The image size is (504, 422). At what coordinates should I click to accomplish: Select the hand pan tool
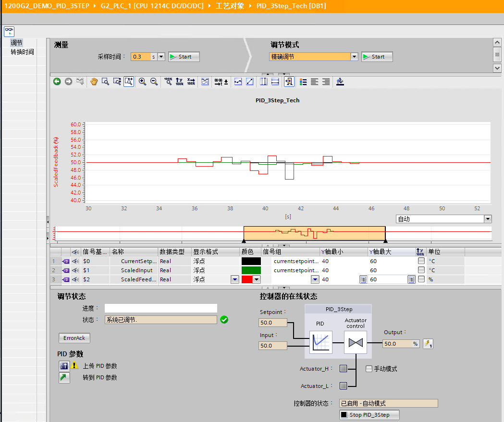point(94,82)
